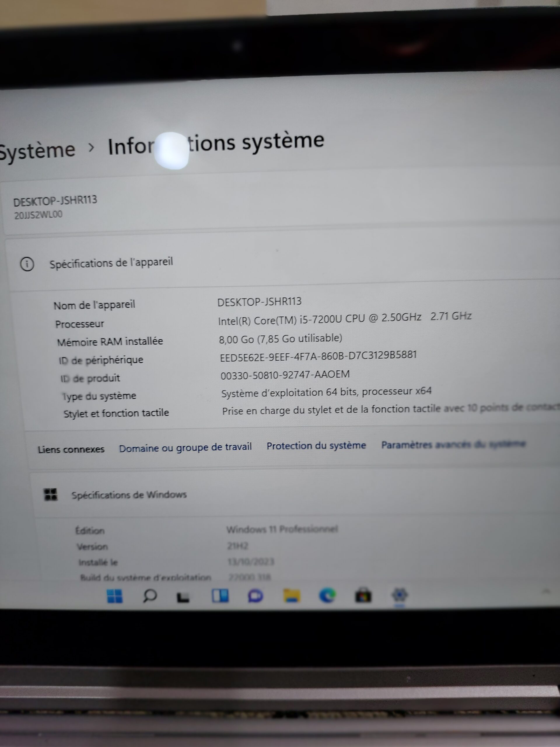This screenshot has width=560, height=747.
Task: Select the DESKTOP-JSHR113 header at top
Action: coord(55,201)
